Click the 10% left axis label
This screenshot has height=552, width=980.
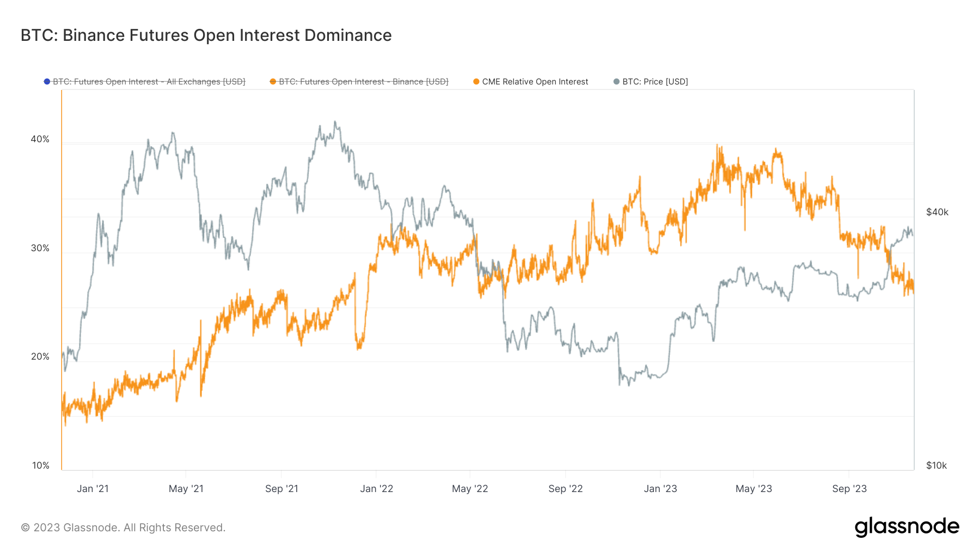(40, 465)
